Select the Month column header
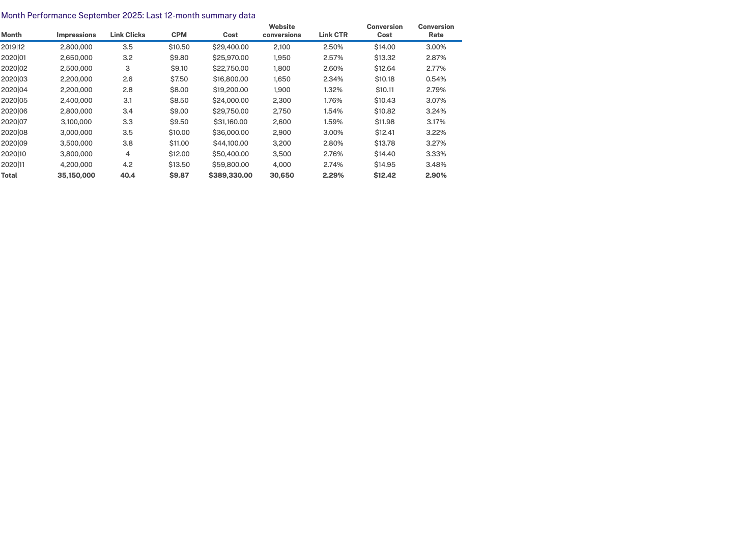The height and width of the screenshot is (560, 739). [x=12, y=35]
